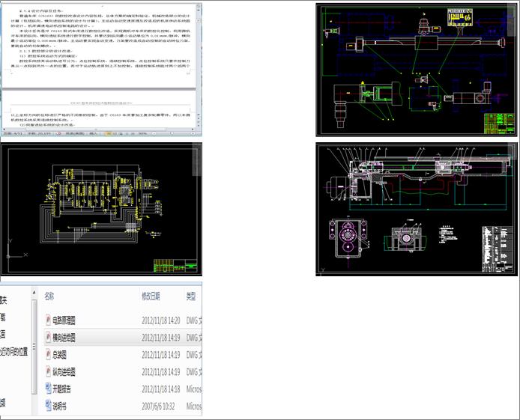Screen dimensions: 520x420
Task: Click the word count in Word status bar
Action: [39, 133]
